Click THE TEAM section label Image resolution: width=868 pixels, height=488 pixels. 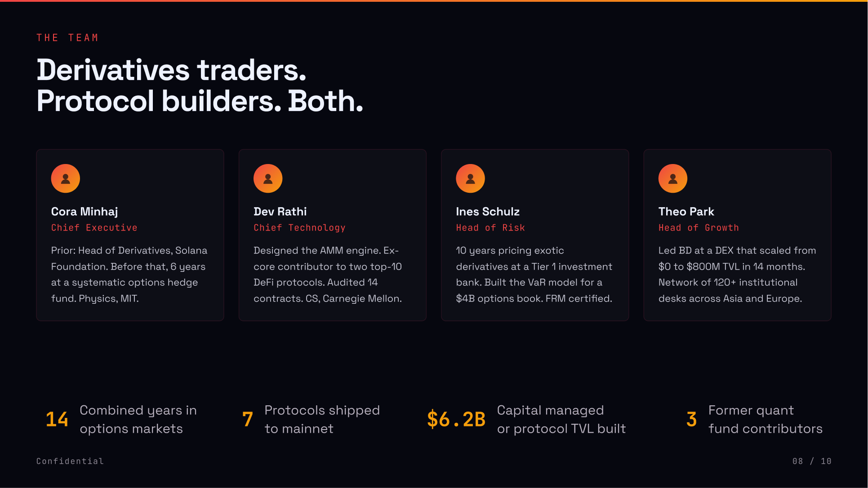point(67,38)
